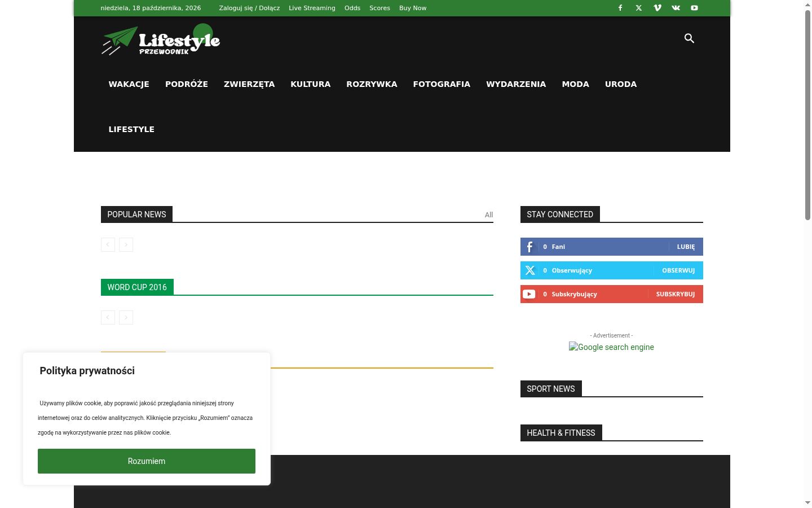Click the WORD CUP 2016 heading

pyautogui.click(x=137, y=287)
